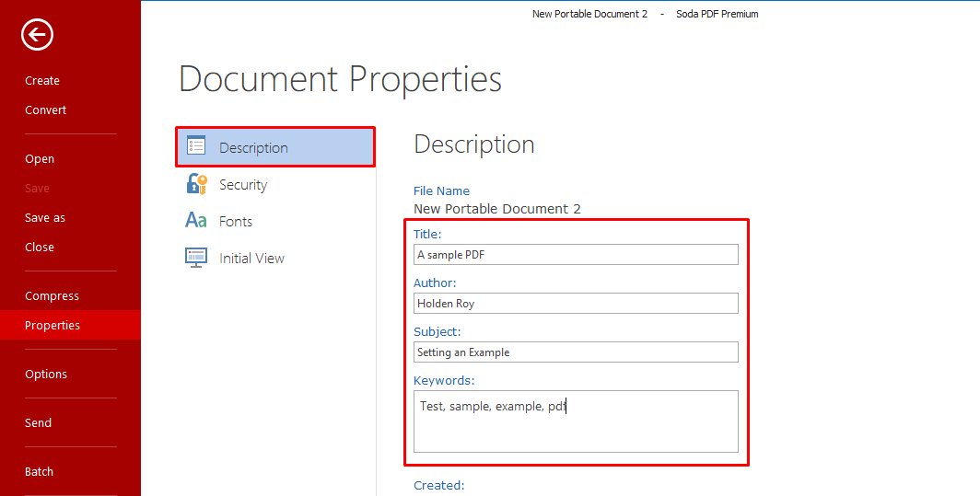
Task: Click the Description list icon
Action: pos(196,147)
